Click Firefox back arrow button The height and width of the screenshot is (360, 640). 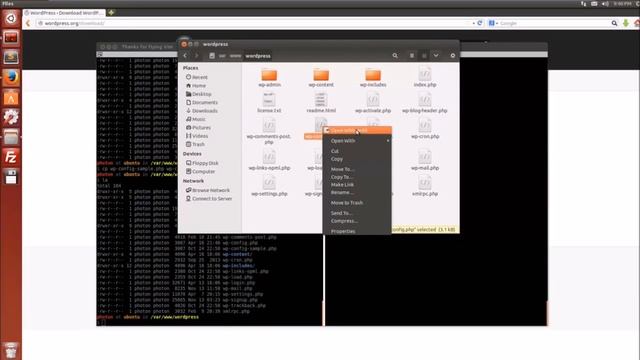point(28,23)
